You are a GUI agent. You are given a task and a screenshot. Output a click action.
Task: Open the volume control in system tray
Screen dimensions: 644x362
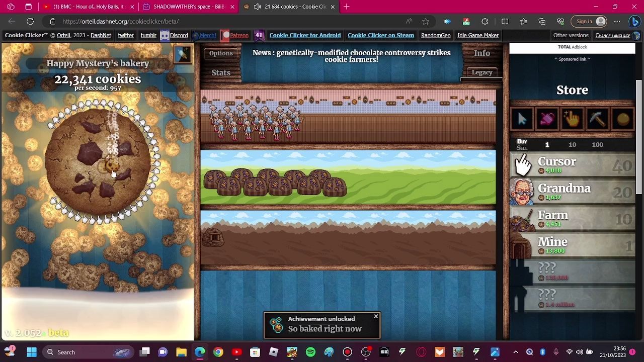click(x=580, y=352)
